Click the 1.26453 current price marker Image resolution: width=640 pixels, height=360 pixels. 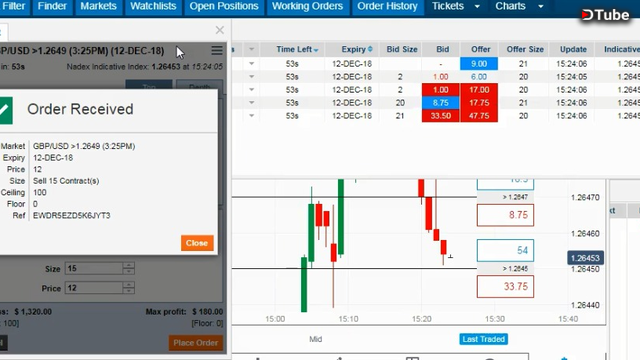coord(585,258)
